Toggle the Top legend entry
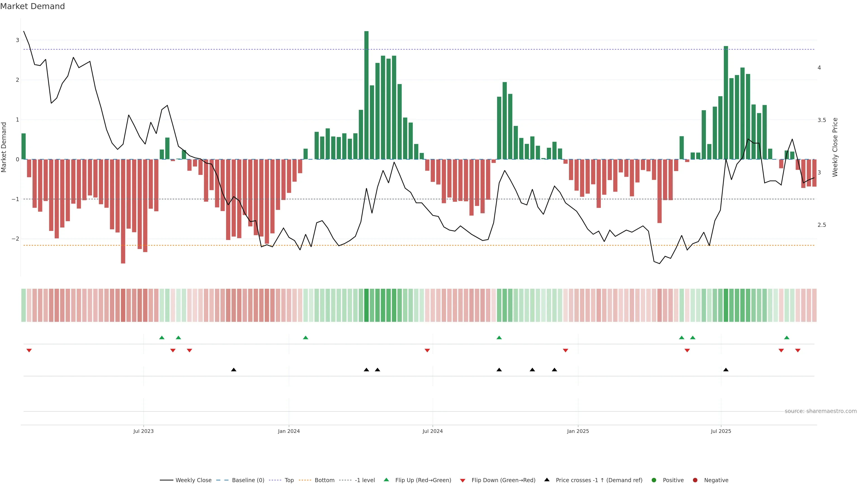The height and width of the screenshot is (488, 868). click(x=289, y=480)
